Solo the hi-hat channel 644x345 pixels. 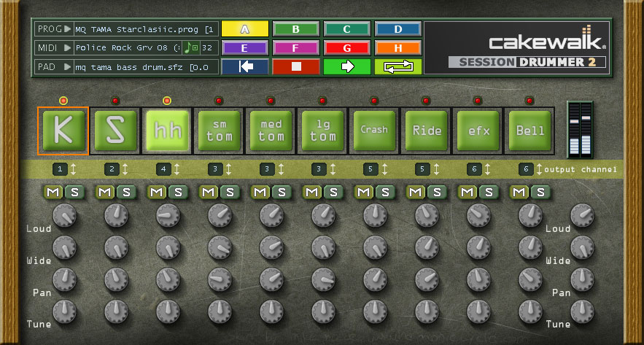coord(178,192)
